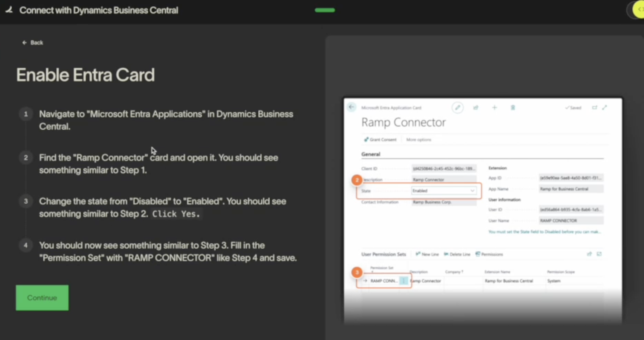Click the Click Yes. code text
This screenshot has height=340, width=644.
pyautogui.click(x=176, y=214)
